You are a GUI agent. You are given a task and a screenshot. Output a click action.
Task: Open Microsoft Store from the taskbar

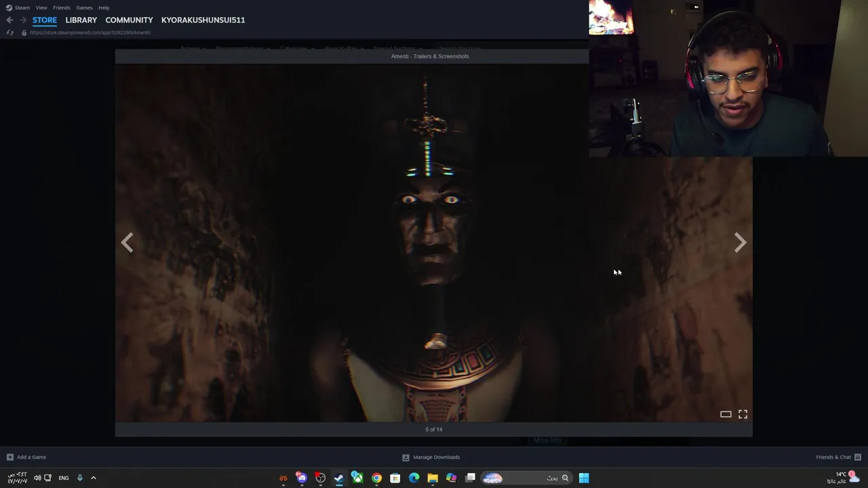click(x=395, y=478)
